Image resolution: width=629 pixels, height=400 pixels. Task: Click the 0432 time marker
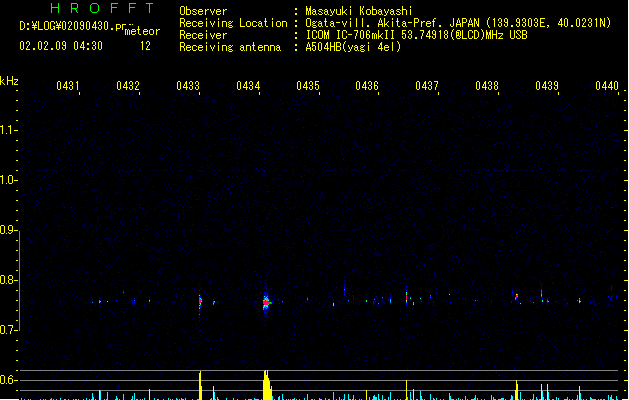tap(128, 86)
